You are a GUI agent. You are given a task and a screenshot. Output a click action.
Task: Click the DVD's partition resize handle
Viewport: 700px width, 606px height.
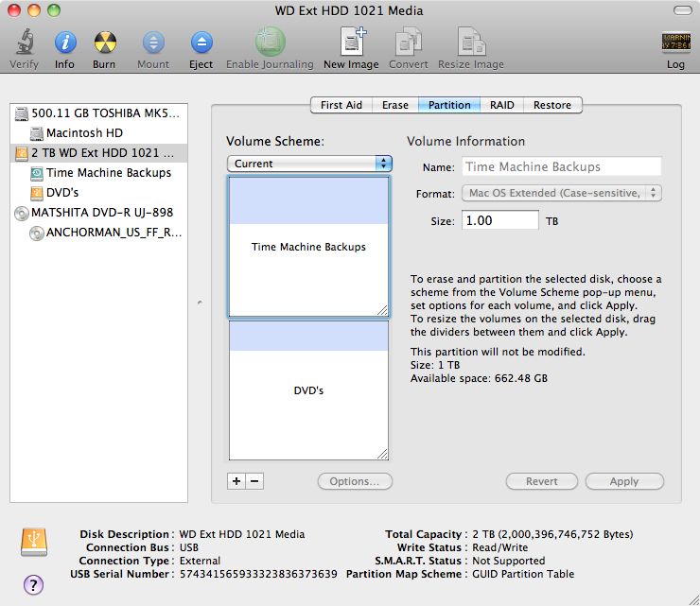tap(382, 454)
